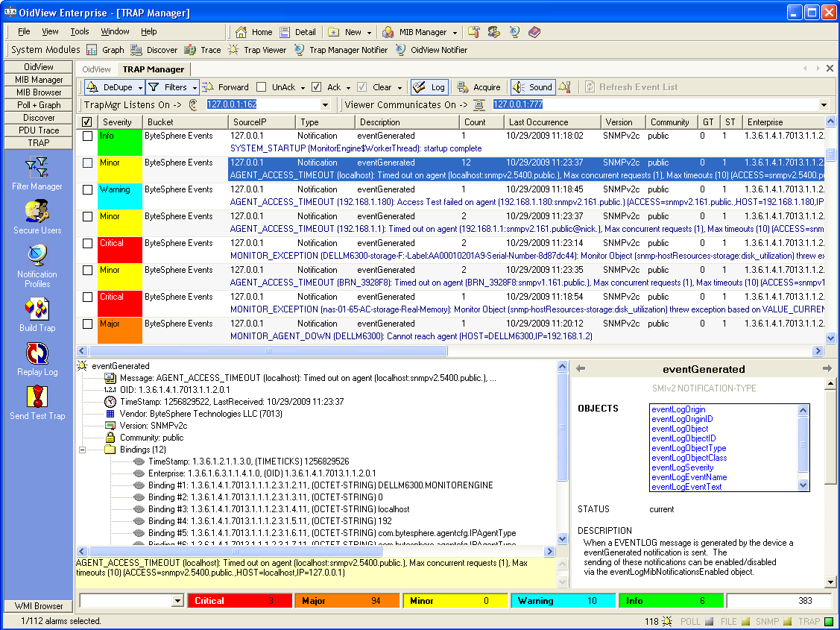Switch to the OidView tab

pyautogui.click(x=96, y=69)
